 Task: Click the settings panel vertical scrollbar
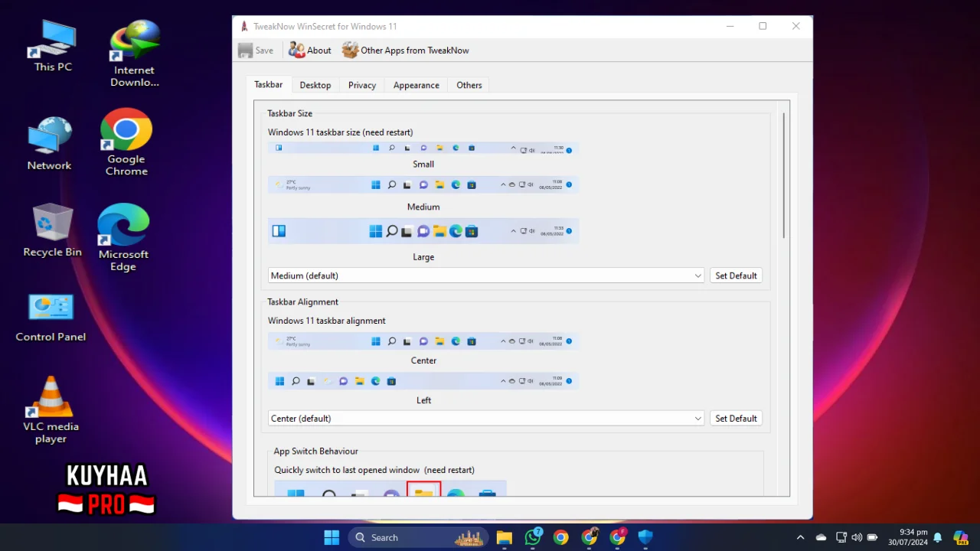click(x=784, y=176)
